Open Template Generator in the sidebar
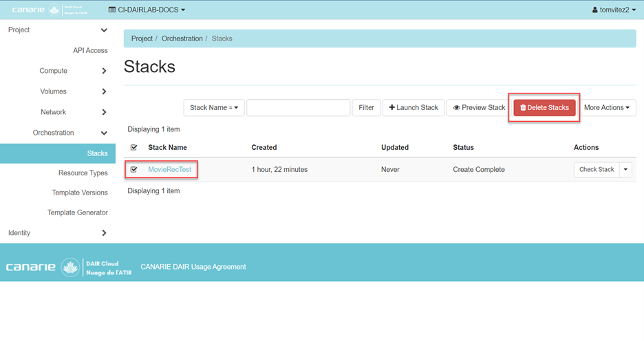Viewport: 644px width, 341px height. (x=77, y=213)
